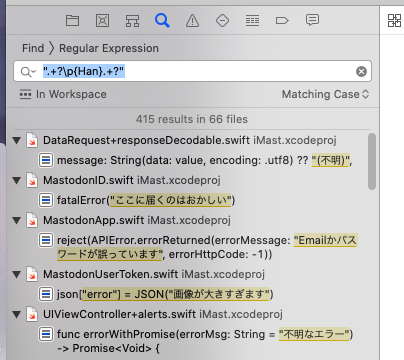Click the text-match icon on the message: String row

46,160
